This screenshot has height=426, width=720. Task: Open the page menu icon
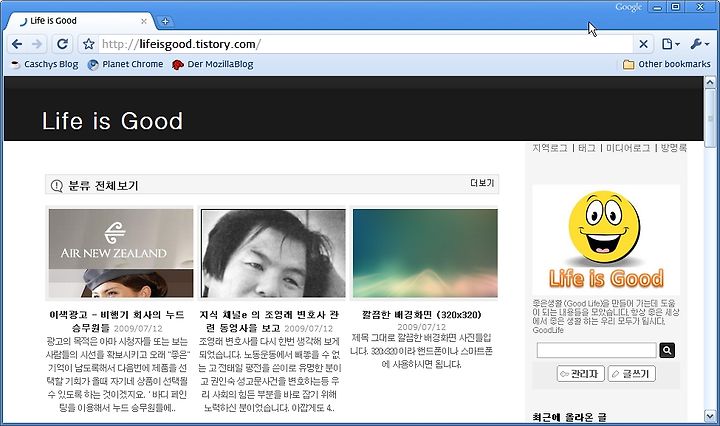671,44
